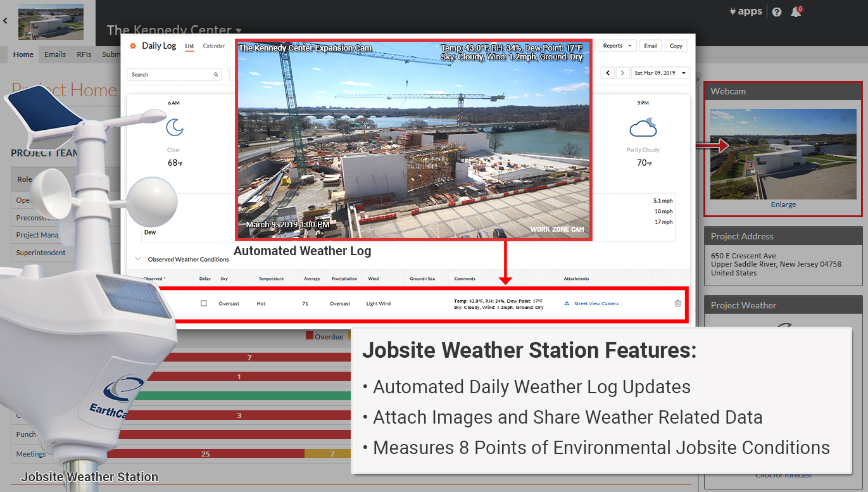This screenshot has height=492, width=868.
Task: Open the Reports dropdown
Action: click(x=616, y=46)
